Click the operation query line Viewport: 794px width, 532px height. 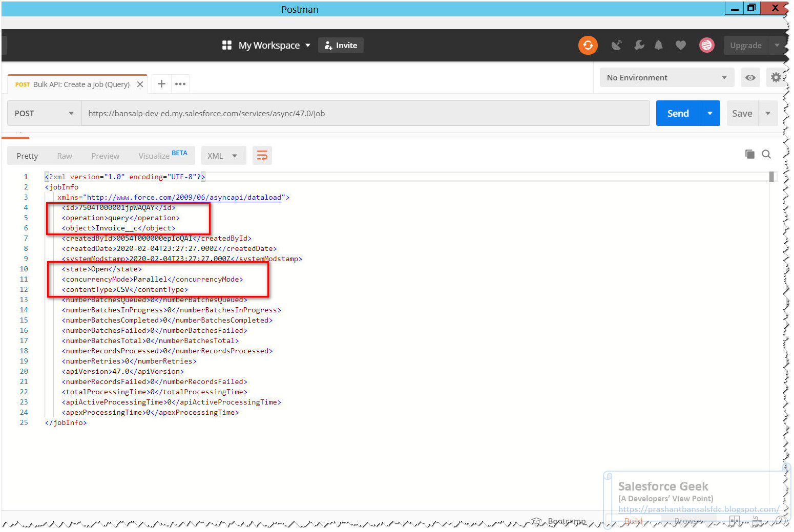pos(120,218)
